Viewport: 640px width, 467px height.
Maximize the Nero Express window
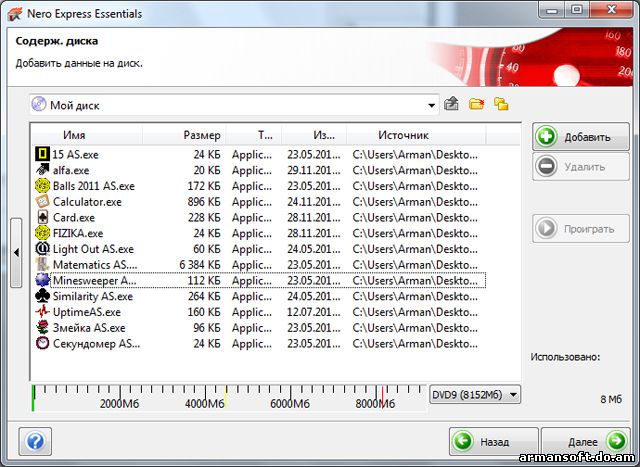[576, 10]
